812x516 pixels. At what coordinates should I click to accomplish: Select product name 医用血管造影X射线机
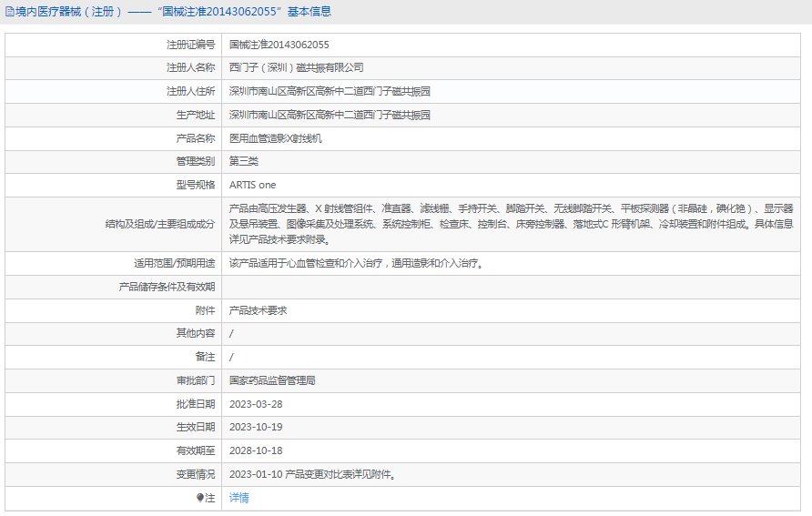(x=276, y=138)
